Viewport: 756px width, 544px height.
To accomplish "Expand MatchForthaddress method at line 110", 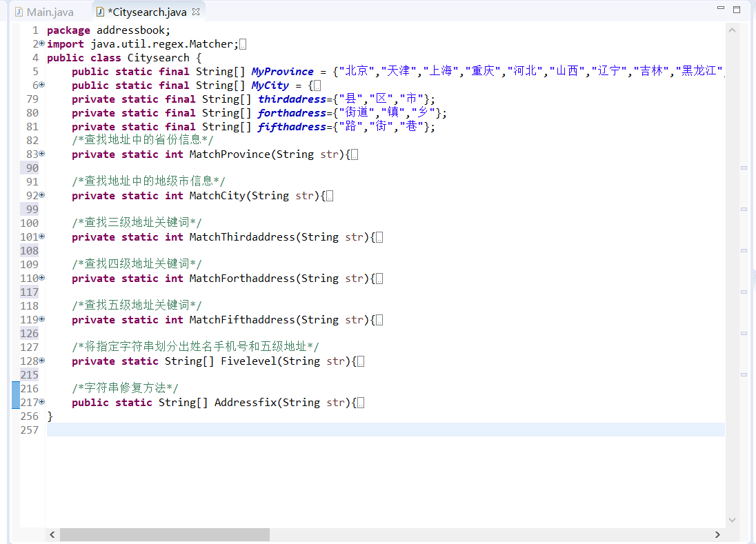I will [x=42, y=278].
